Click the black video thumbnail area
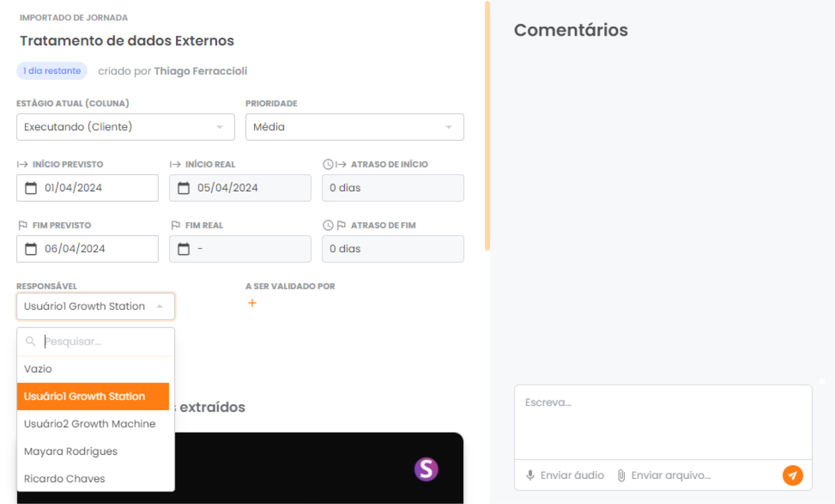 240,468
